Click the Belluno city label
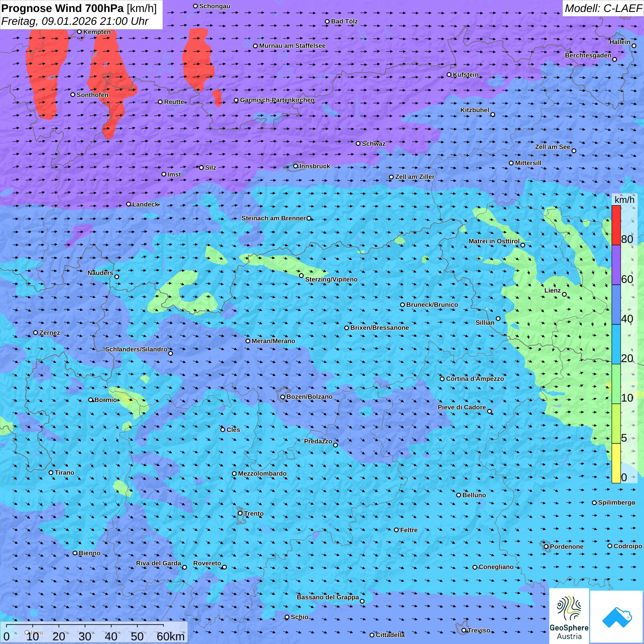Screen dimensions: 644x644 click(474, 495)
